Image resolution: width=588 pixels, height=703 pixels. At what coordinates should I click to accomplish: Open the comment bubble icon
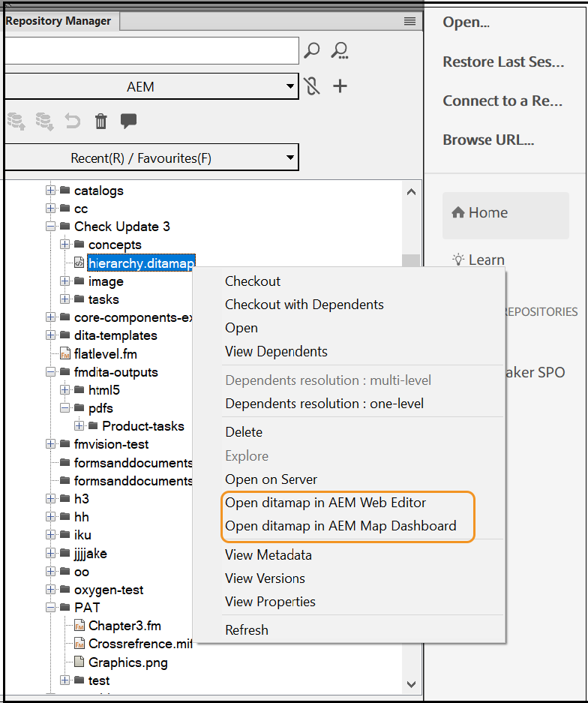click(x=128, y=121)
